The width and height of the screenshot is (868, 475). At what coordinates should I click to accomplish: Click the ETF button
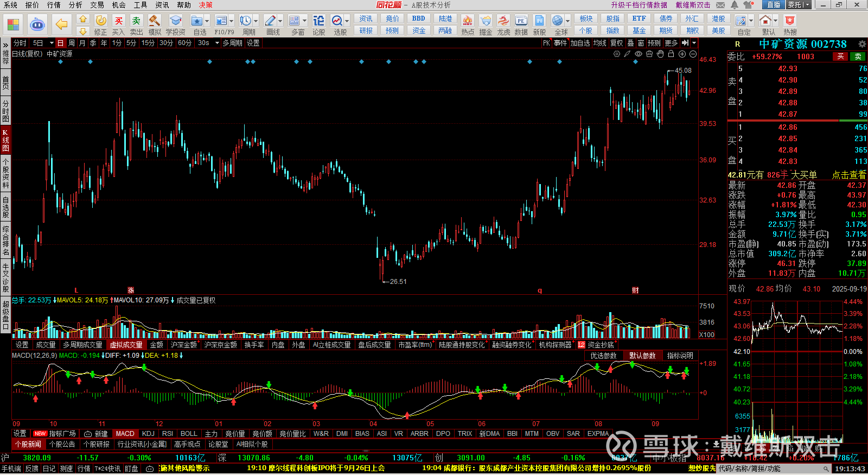[x=639, y=18]
